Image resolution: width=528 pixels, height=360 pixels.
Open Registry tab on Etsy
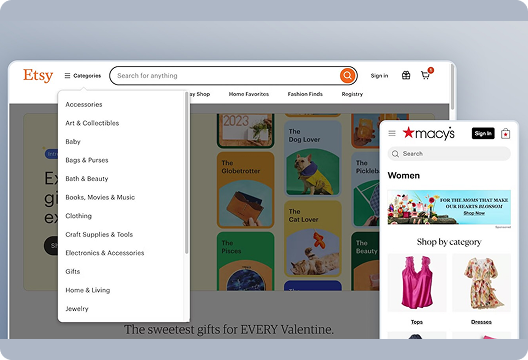coord(352,94)
